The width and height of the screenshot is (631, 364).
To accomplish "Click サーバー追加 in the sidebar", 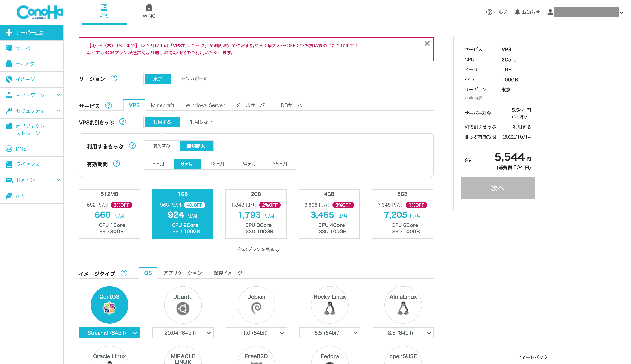I will point(32,32).
